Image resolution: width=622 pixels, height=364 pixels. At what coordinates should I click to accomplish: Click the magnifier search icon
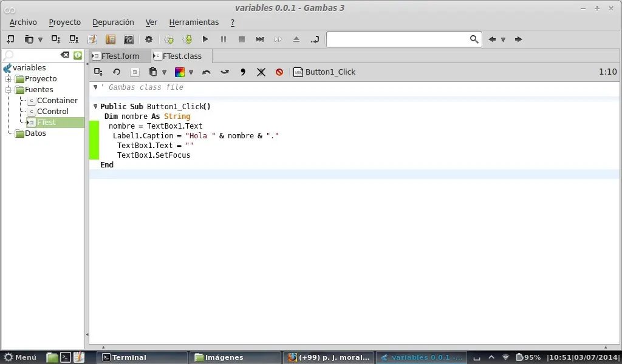[474, 39]
